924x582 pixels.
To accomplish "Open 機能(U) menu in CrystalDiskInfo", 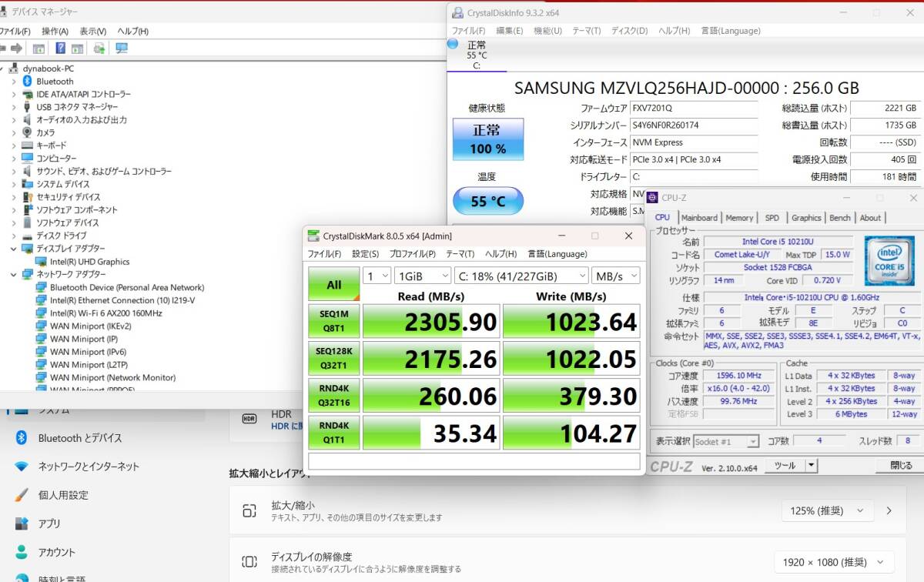I will coord(547,31).
